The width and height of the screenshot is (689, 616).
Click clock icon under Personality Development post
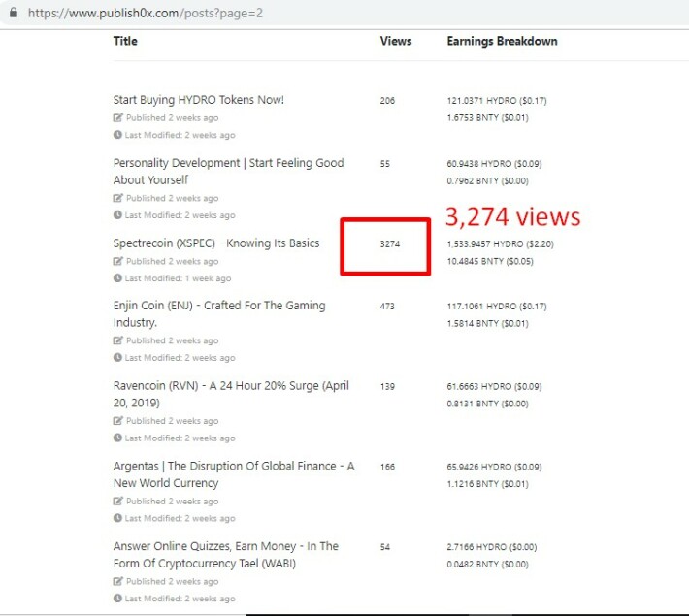(x=117, y=214)
